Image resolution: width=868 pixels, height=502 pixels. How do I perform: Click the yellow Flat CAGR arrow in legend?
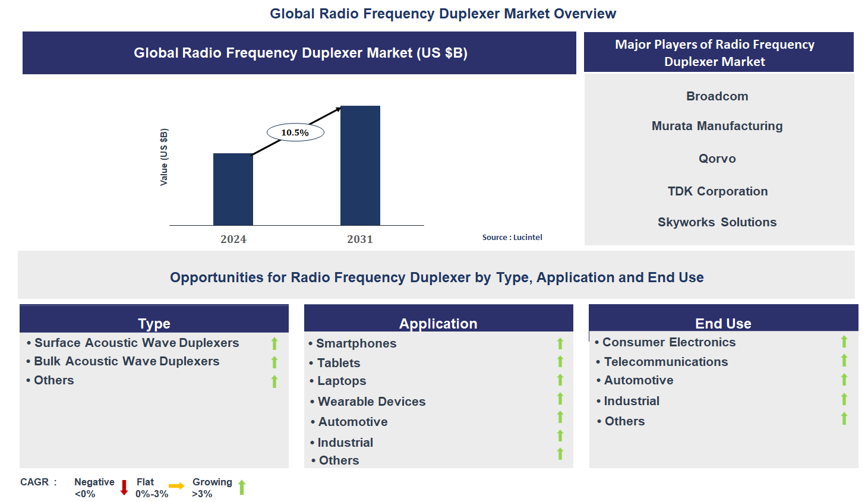pos(176,487)
